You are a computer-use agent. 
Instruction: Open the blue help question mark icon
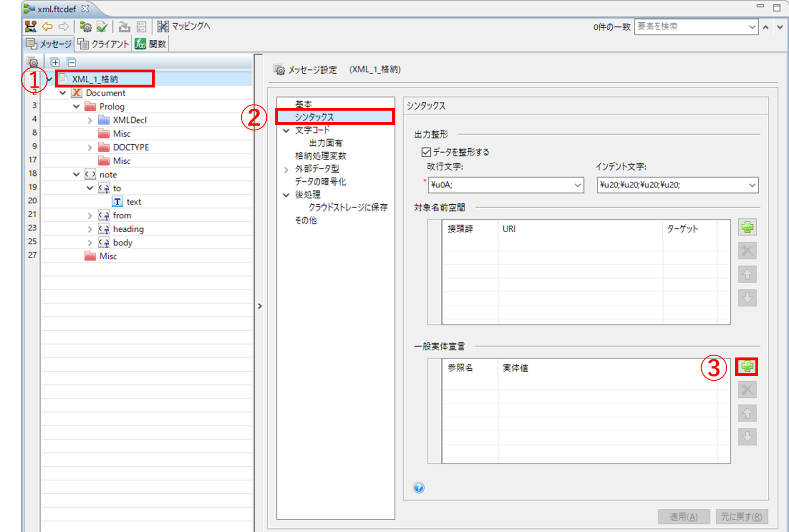pyautogui.click(x=419, y=488)
